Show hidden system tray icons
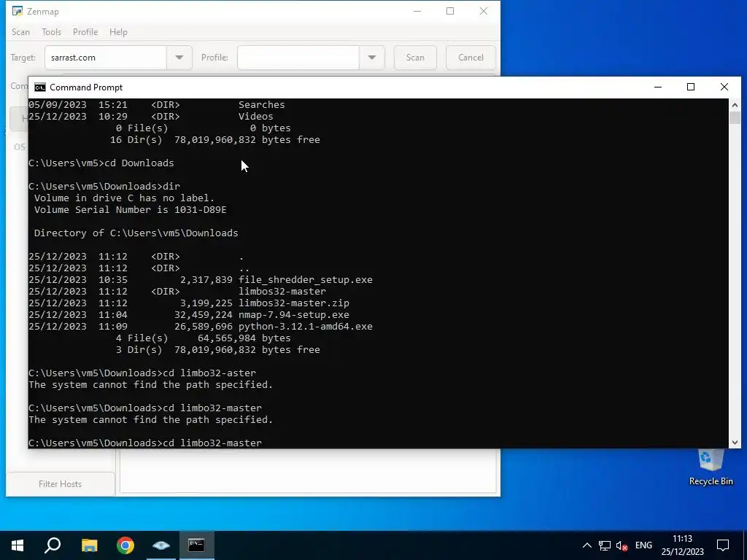This screenshot has height=560, width=747. (587, 545)
